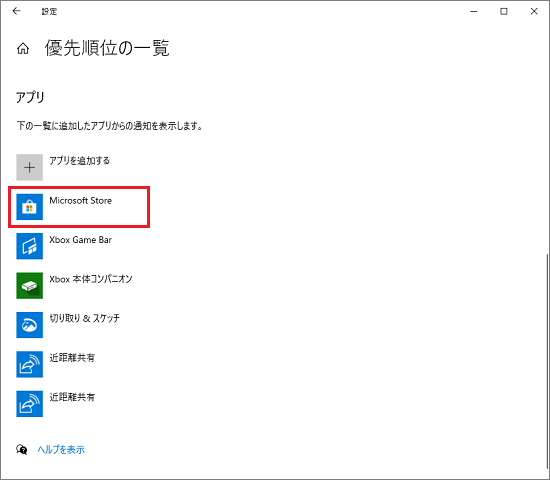Select the Xbox Game Bar icon

[x=29, y=246]
